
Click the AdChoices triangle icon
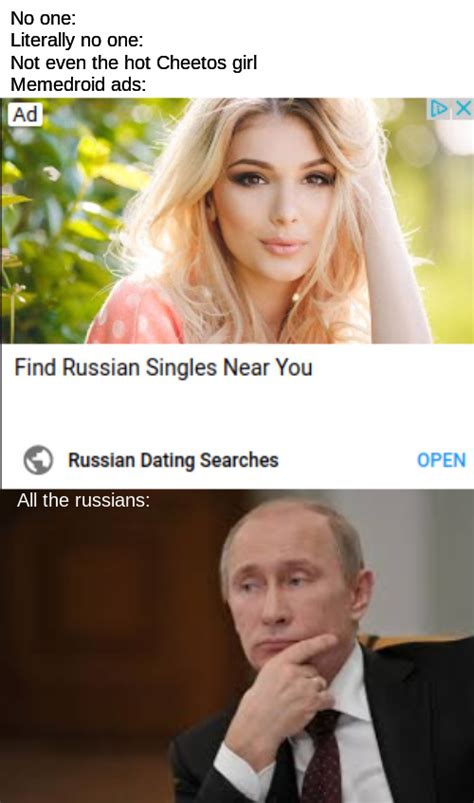pyautogui.click(x=439, y=108)
